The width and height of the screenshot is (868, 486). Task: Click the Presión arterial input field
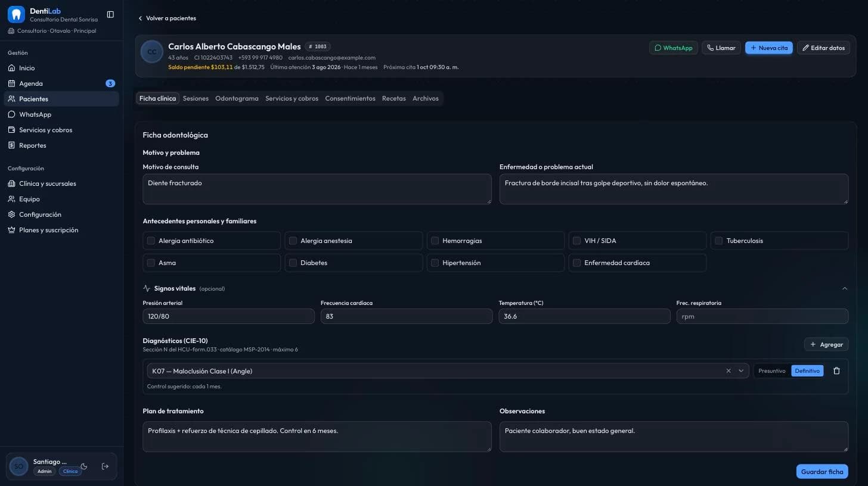tap(228, 316)
